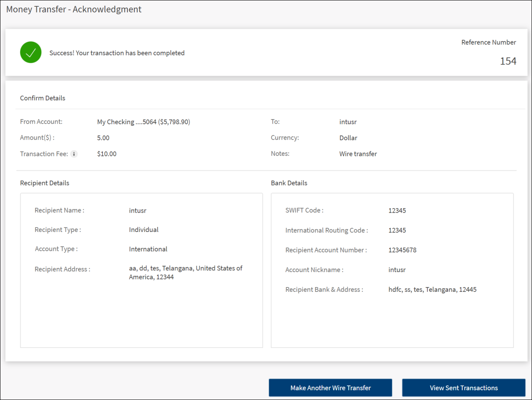Click the Recipient Type value Individual
This screenshot has width=532, height=400.
pyautogui.click(x=144, y=230)
